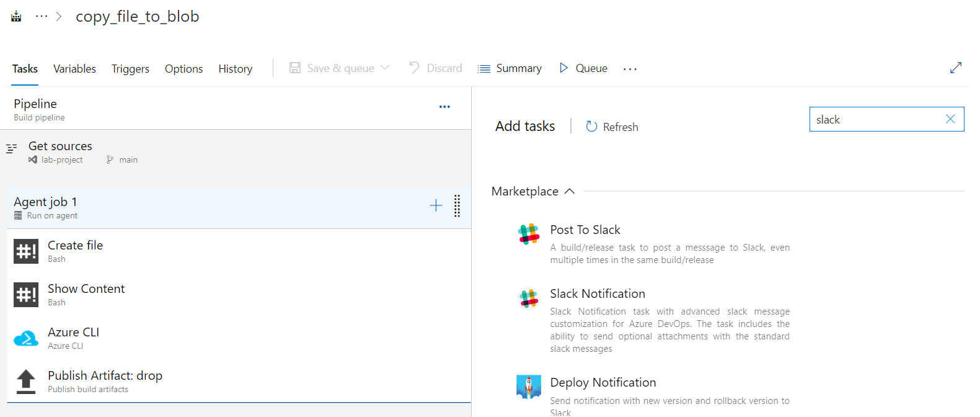
Task: Click the Slack Notification logo
Action: (529, 298)
